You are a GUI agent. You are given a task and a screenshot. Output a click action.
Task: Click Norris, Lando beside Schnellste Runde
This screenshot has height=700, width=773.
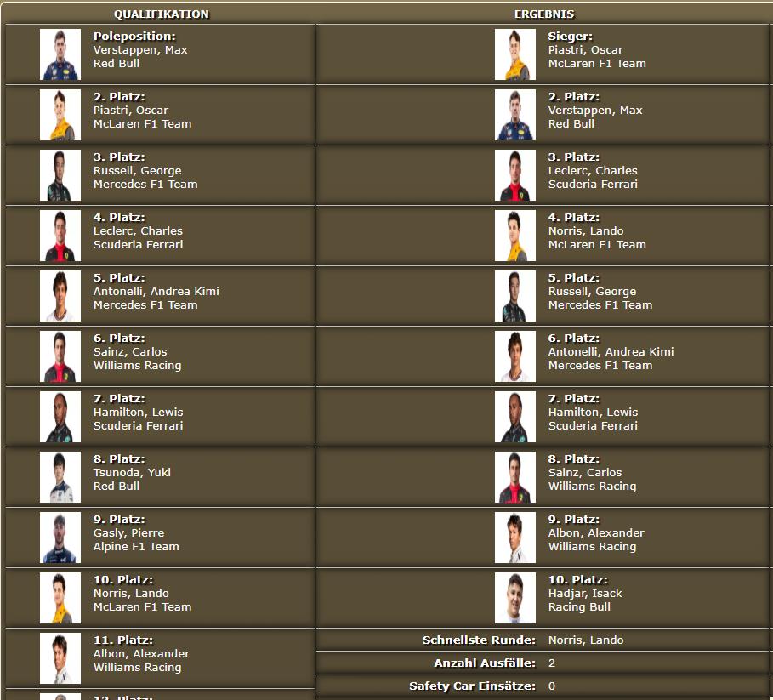tap(586, 640)
